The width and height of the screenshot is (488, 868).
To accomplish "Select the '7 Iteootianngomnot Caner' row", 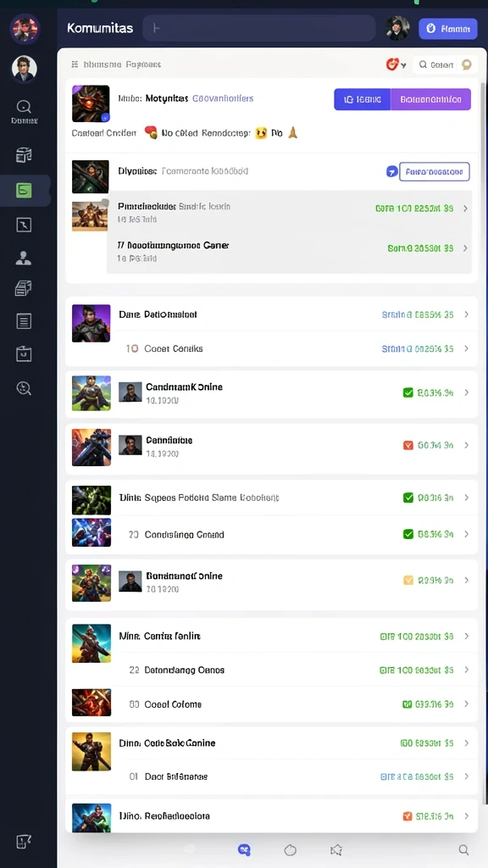I will pos(289,251).
